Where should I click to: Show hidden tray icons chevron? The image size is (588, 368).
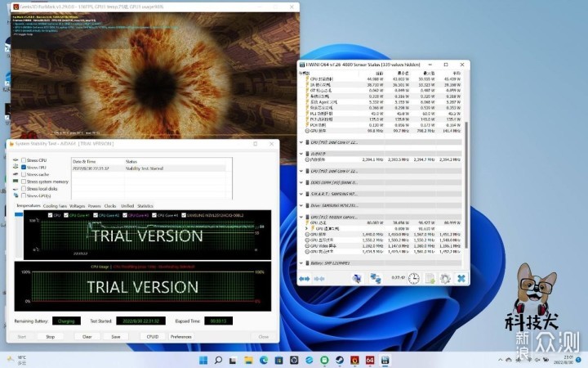pyautogui.click(x=501, y=360)
